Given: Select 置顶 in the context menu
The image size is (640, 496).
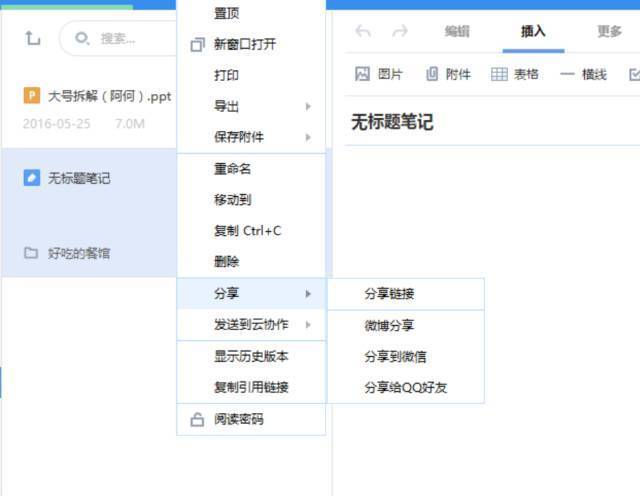Looking at the screenshot, I should [251, 13].
